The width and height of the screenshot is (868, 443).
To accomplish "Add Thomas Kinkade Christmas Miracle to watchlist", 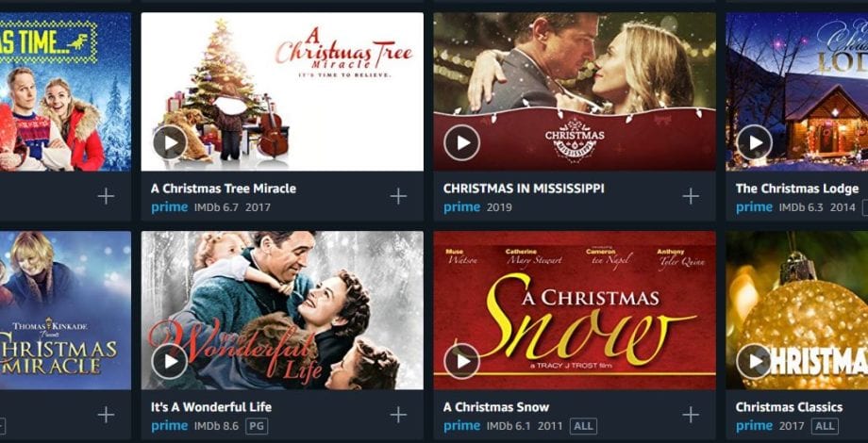I will coord(106,415).
